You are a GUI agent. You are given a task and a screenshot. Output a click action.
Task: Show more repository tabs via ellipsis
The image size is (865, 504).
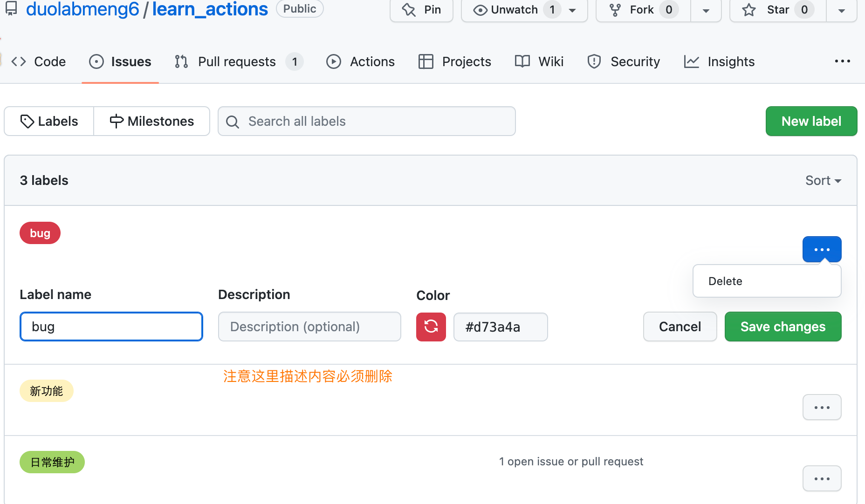(x=842, y=61)
